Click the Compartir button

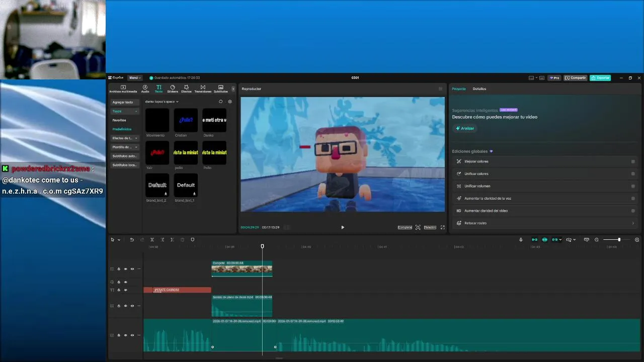(x=576, y=78)
